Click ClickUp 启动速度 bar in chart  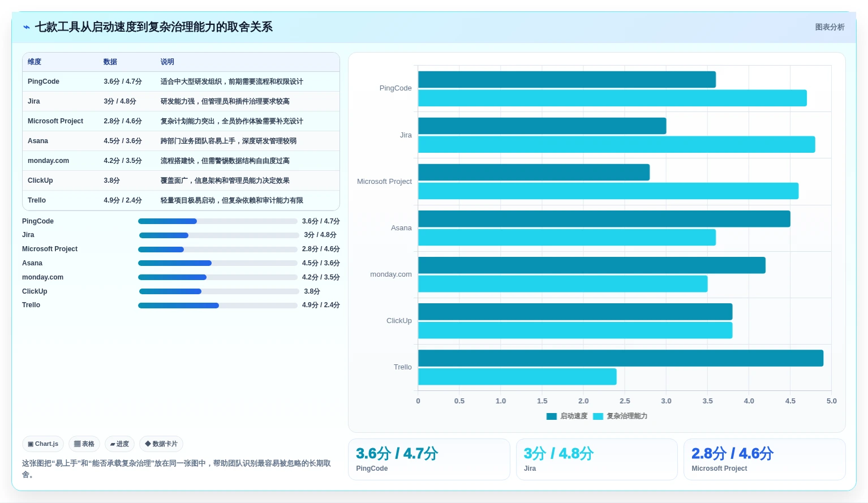coord(575,312)
